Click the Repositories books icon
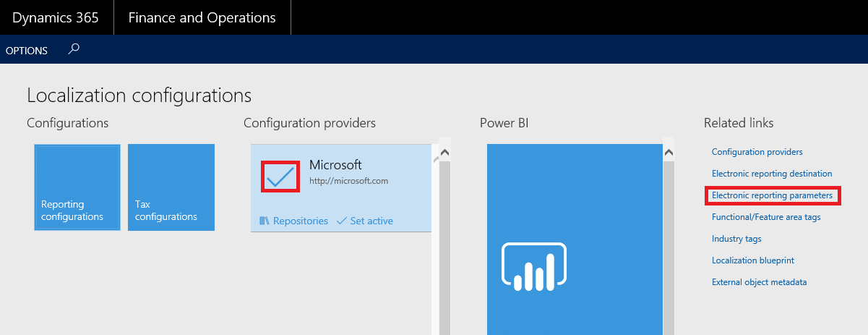This screenshot has width=868, height=335. (x=264, y=221)
